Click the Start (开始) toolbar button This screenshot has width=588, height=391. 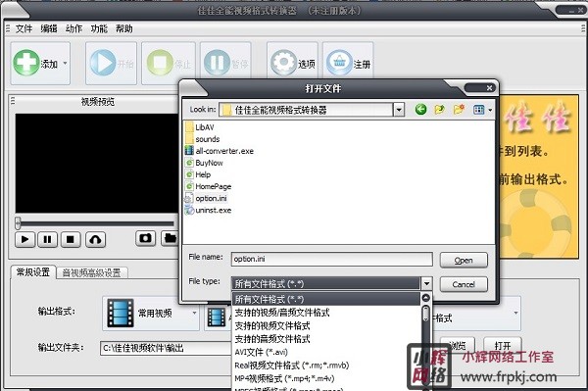(111, 63)
